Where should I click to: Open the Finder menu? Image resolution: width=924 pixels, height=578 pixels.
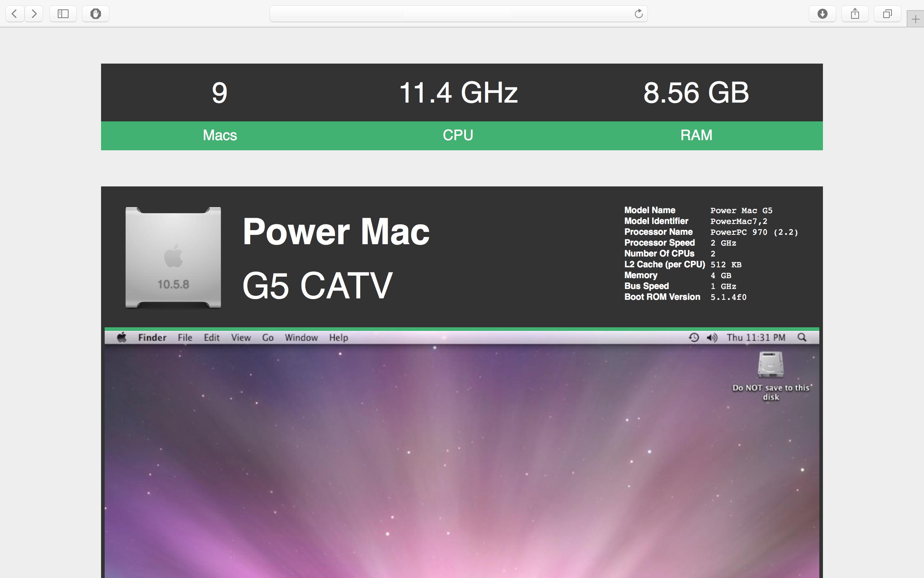[x=152, y=337]
